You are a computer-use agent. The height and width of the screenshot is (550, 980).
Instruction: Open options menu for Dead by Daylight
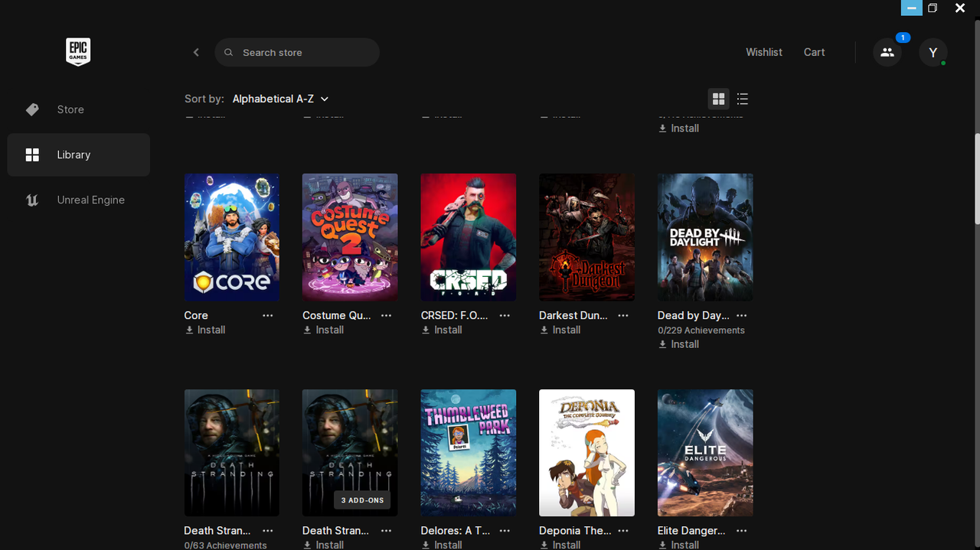741,315
